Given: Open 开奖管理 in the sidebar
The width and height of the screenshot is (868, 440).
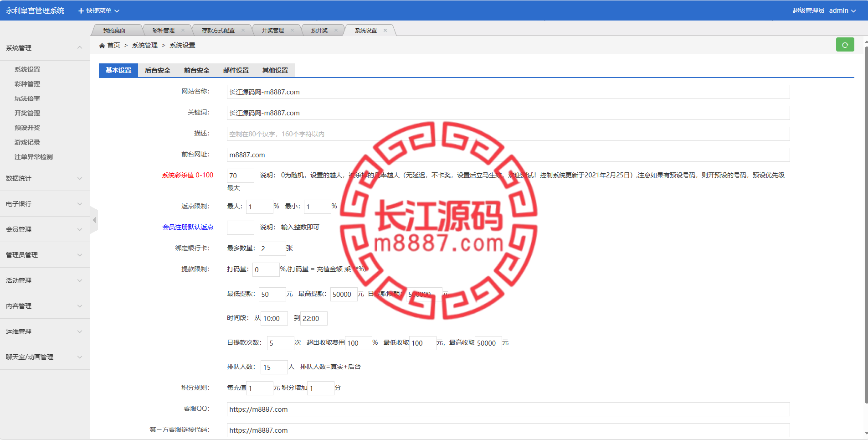Looking at the screenshot, I should [27, 113].
